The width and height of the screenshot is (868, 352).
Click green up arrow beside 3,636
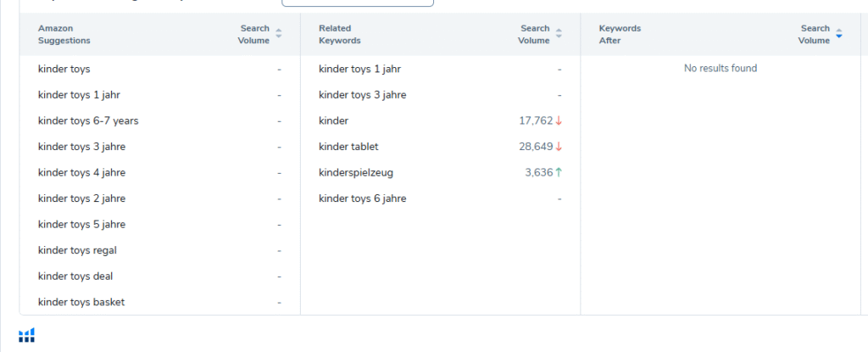pos(559,172)
